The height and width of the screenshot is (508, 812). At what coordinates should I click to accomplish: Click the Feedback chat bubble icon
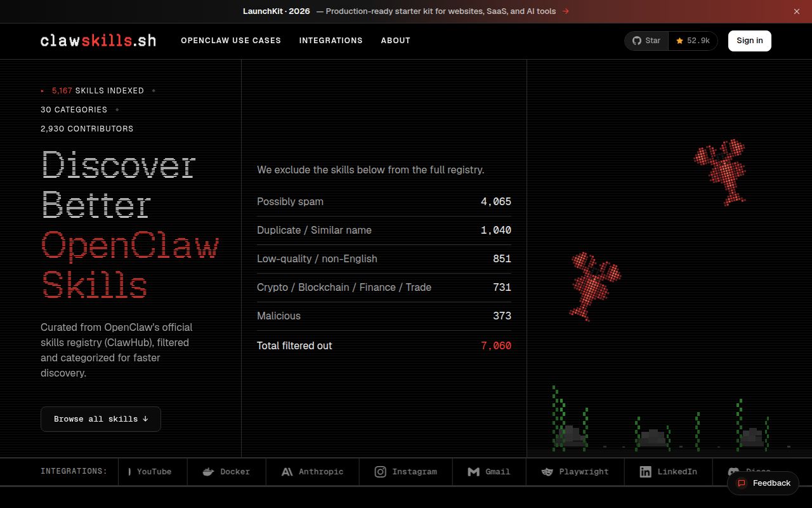(x=741, y=483)
